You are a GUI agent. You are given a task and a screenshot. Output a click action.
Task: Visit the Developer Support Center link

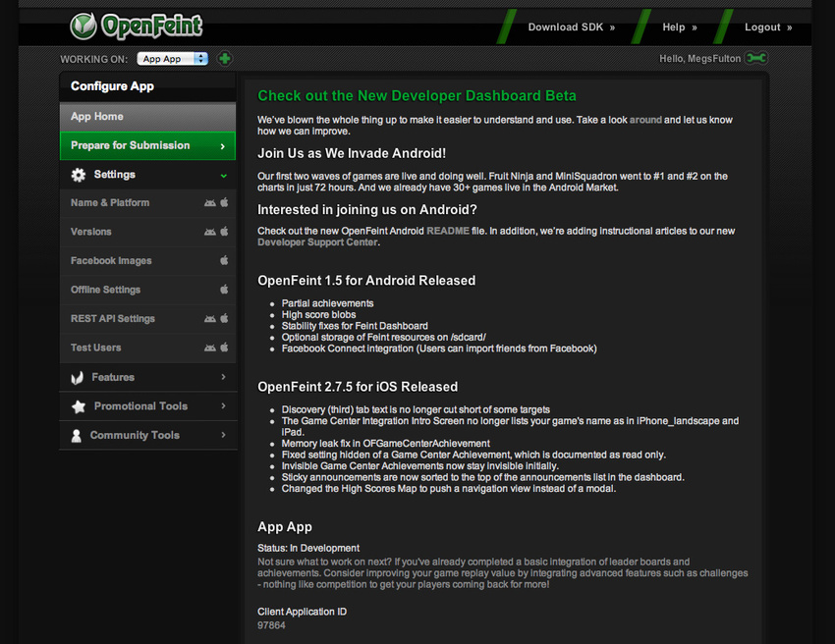click(x=317, y=242)
